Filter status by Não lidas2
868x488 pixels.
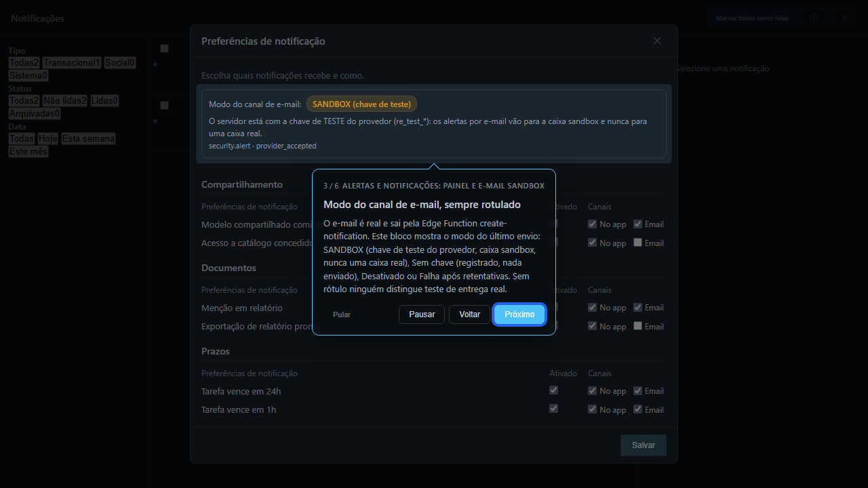coord(65,100)
